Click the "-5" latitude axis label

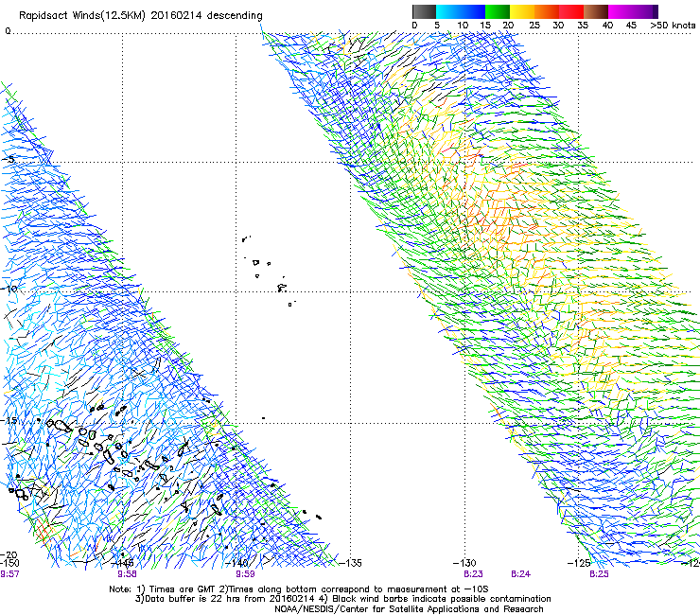[9, 160]
